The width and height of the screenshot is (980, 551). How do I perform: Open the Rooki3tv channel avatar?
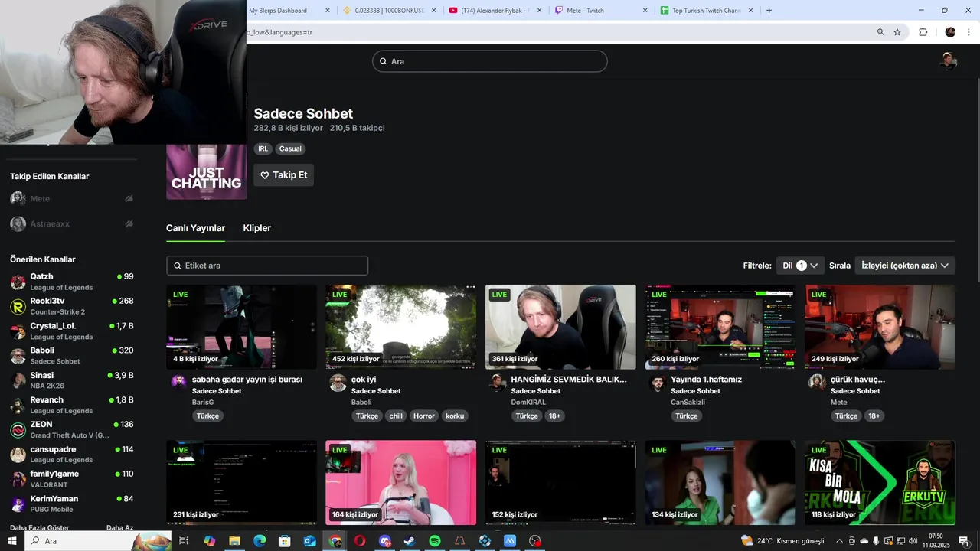(x=18, y=306)
